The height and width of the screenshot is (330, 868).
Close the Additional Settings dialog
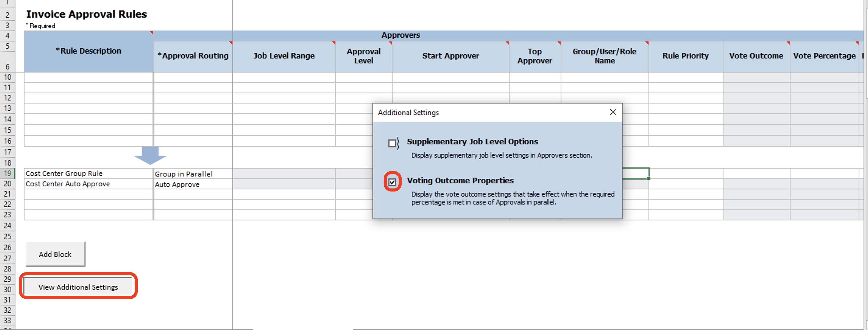(x=613, y=112)
